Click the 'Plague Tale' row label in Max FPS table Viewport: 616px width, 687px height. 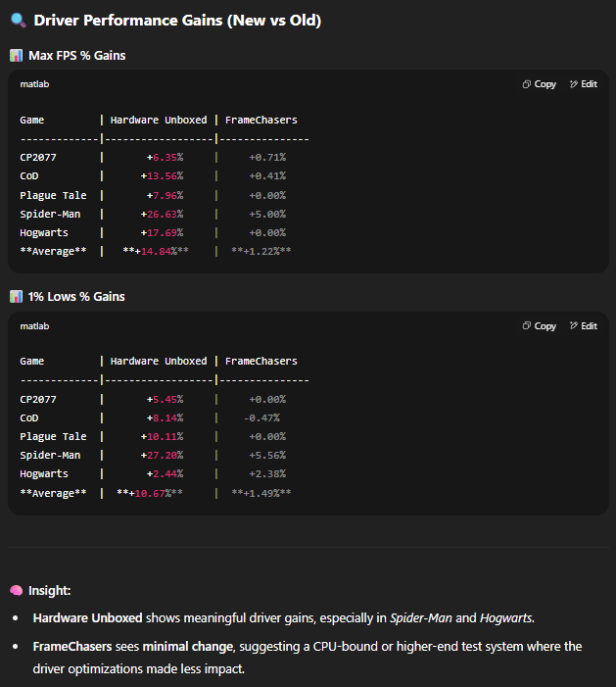(x=53, y=195)
